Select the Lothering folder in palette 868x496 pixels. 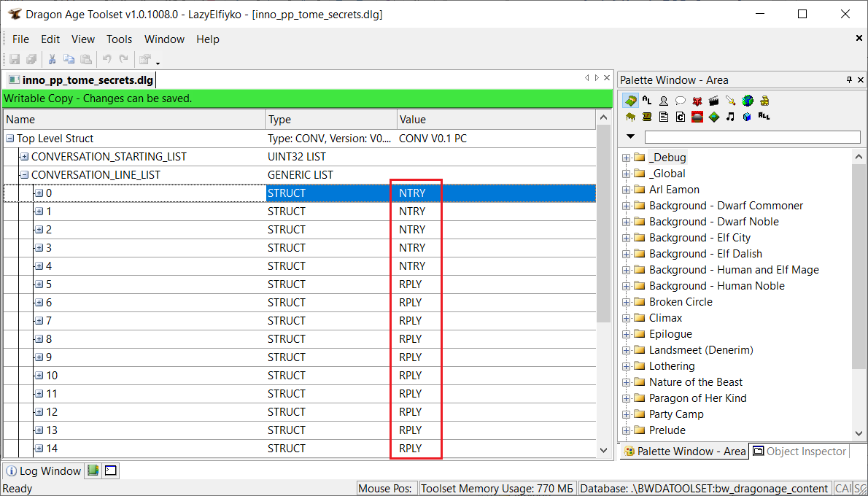coord(672,366)
